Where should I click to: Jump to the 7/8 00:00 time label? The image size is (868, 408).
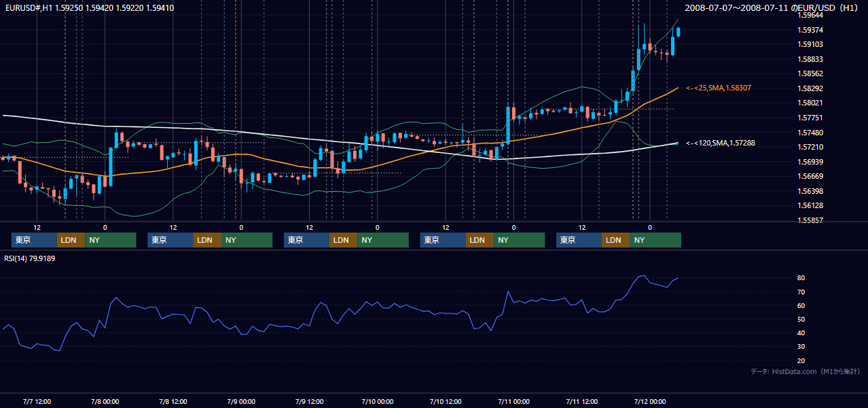point(105,401)
